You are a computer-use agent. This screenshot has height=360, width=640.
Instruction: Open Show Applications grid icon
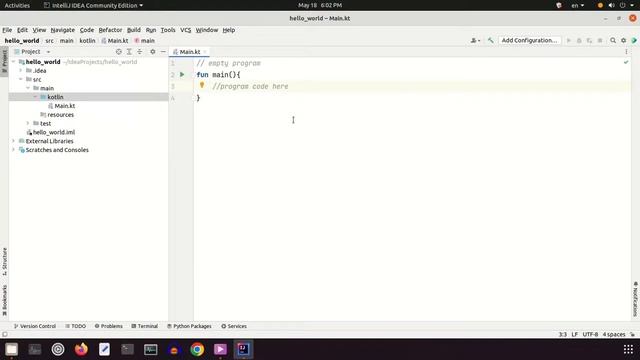pyautogui.click(x=628, y=349)
